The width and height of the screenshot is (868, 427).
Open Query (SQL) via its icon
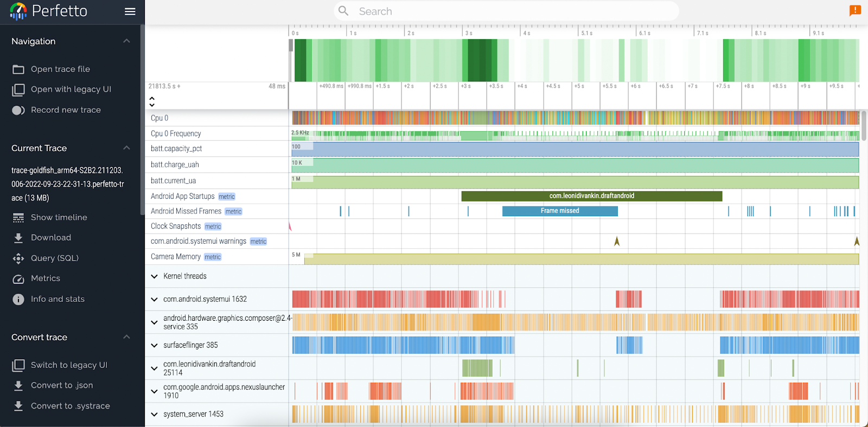tap(18, 258)
